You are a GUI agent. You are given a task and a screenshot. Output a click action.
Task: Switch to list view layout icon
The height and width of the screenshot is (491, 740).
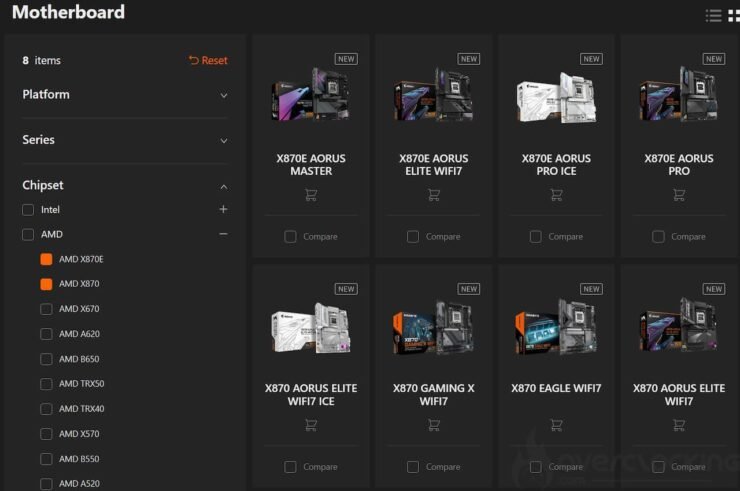713,16
